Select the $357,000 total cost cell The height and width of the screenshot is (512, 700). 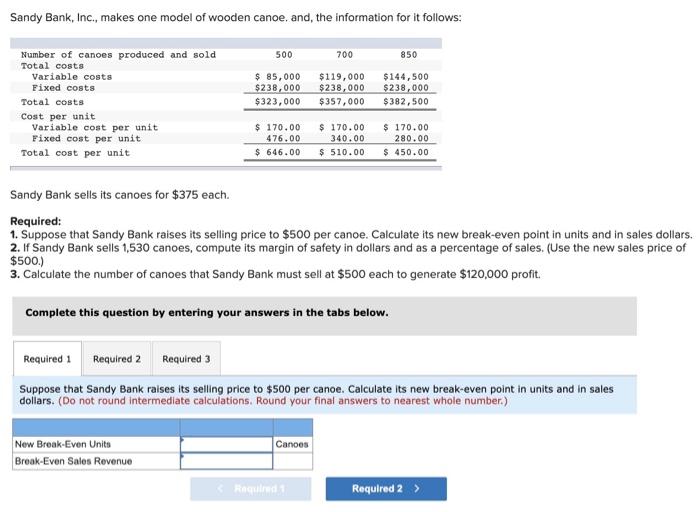click(x=342, y=101)
